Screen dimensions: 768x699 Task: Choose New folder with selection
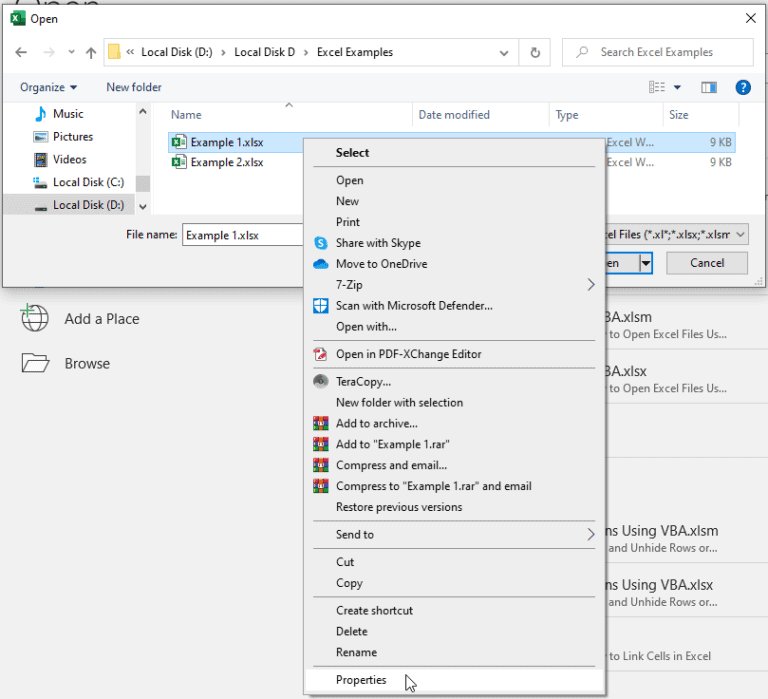tap(399, 403)
